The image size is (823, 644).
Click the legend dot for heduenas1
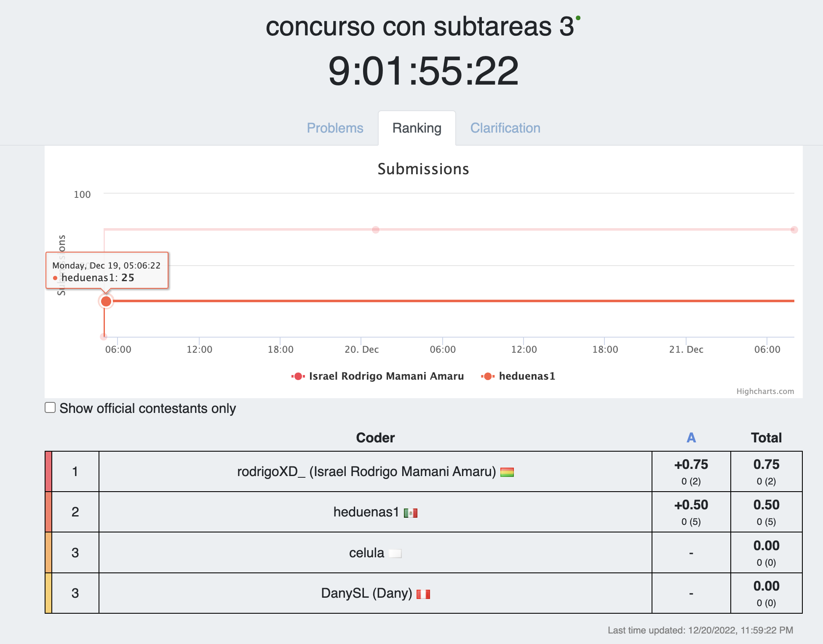point(487,376)
